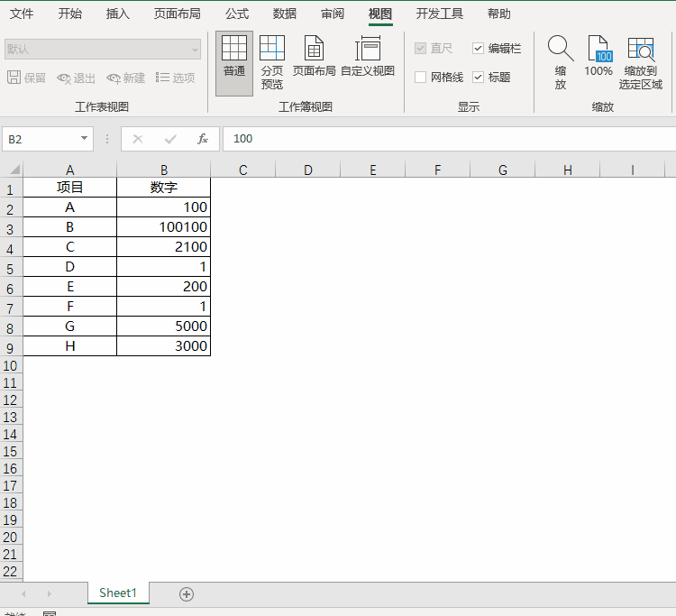The height and width of the screenshot is (616, 676).
Task: Open the sheet view (默认) dropdown
Action: coord(195,49)
